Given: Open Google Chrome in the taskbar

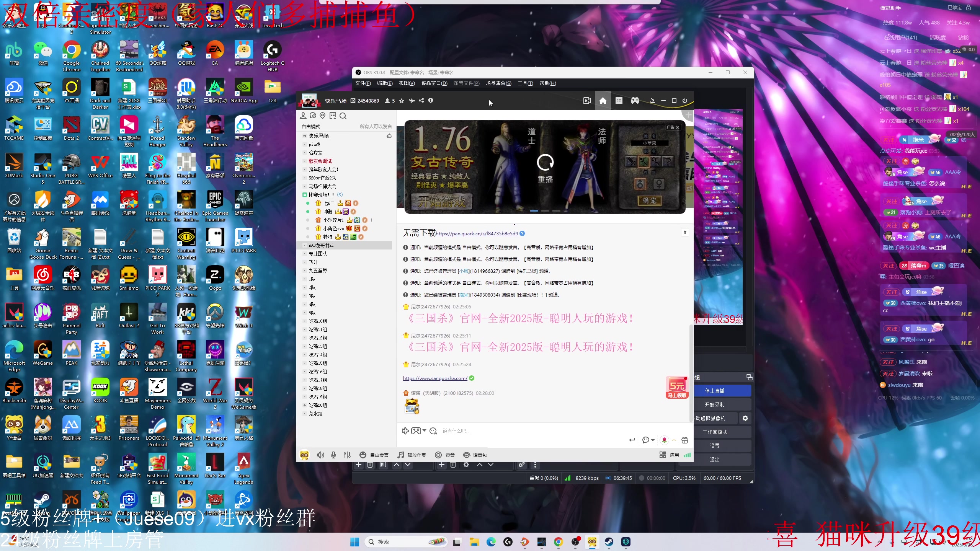Looking at the screenshot, I should click(558, 542).
